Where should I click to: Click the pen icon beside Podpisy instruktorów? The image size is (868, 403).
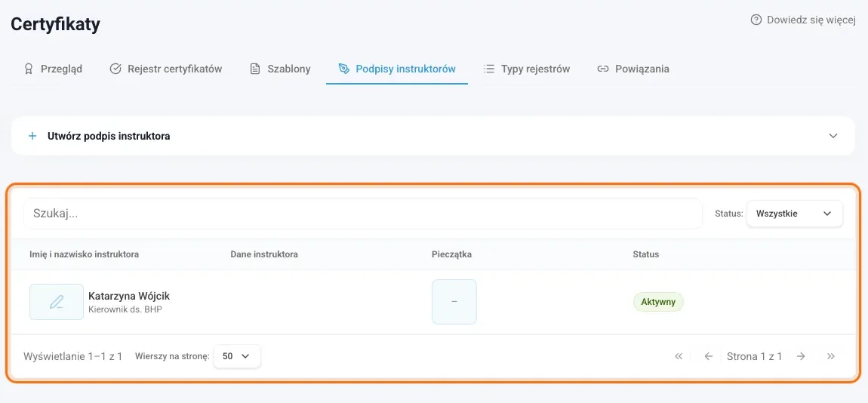click(343, 69)
